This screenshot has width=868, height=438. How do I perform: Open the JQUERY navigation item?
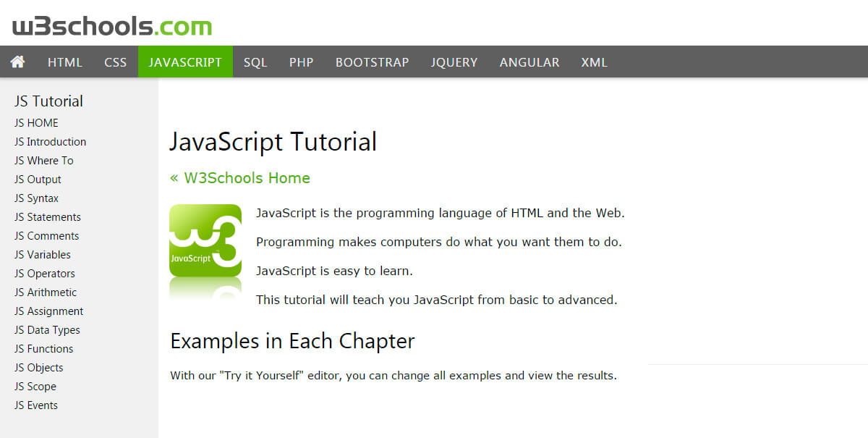454,62
